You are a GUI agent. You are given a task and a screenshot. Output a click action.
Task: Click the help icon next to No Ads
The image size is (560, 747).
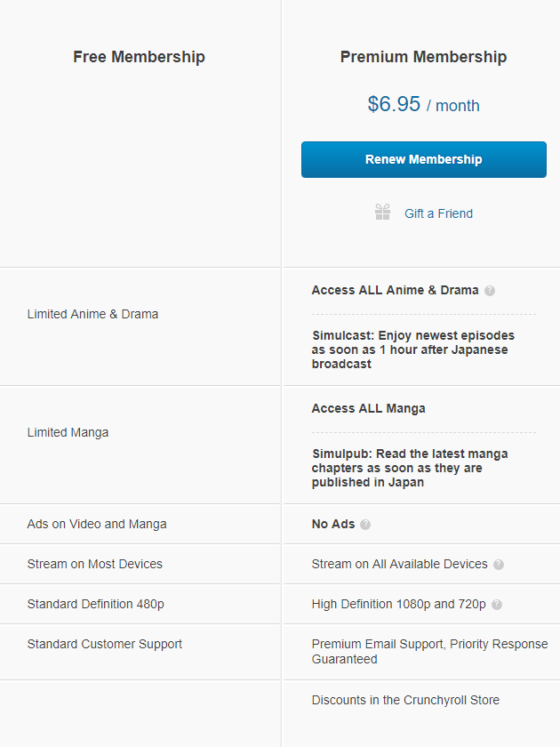[x=365, y=525]
